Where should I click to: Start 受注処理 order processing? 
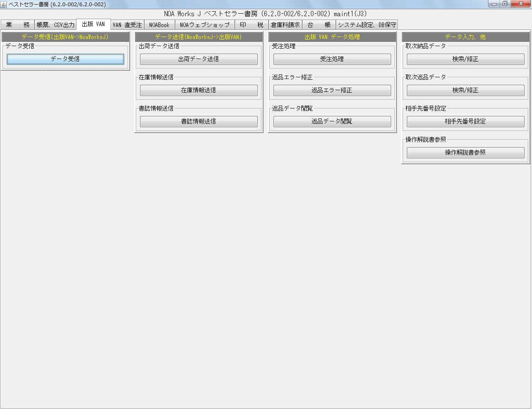[x=332, y=59]
